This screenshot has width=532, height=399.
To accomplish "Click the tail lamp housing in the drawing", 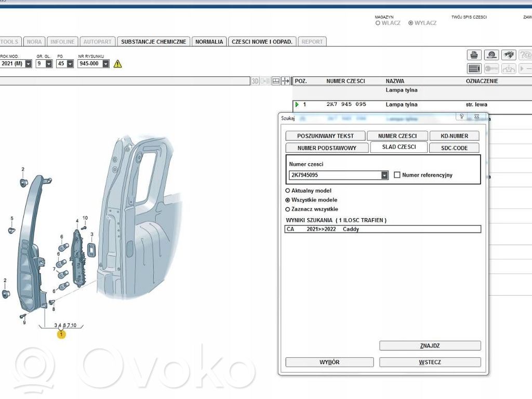I will tap(31, 244).
